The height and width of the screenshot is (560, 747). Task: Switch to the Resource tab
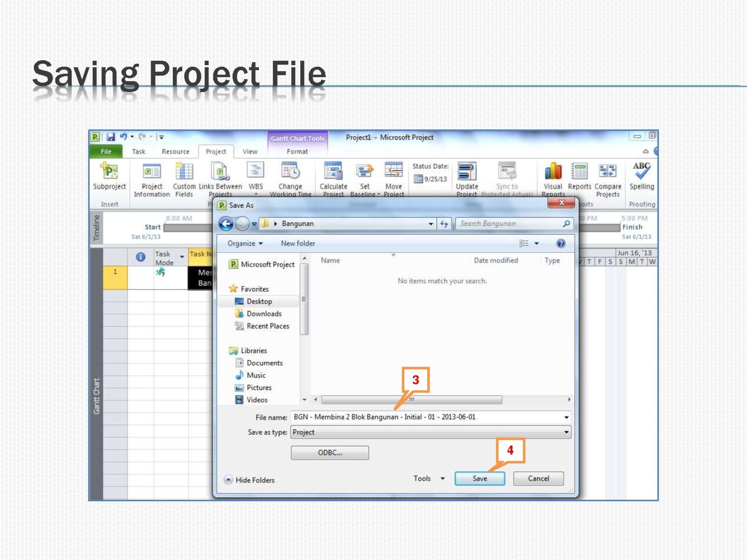point(176,151)
